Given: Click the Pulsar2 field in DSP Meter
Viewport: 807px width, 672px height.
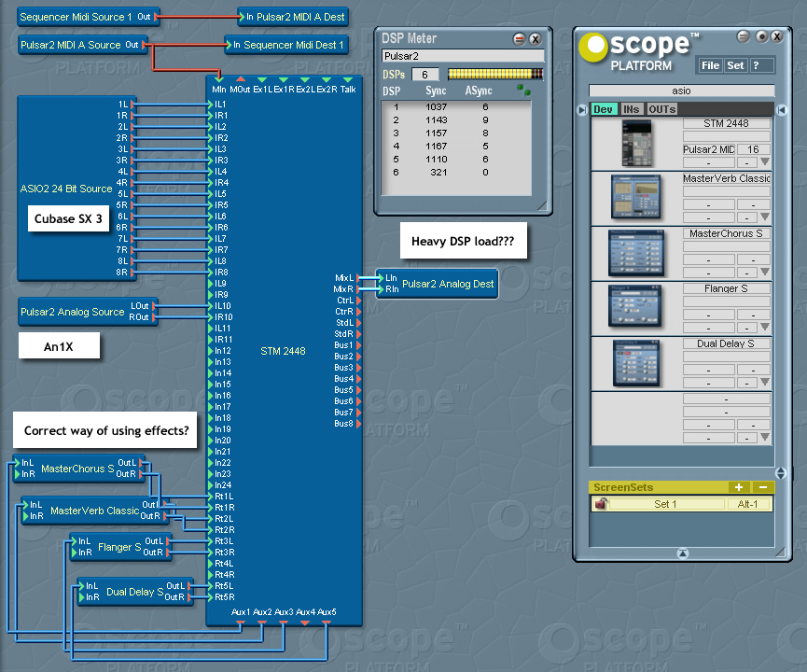Looking at the screenshot, I should (463, 56).
